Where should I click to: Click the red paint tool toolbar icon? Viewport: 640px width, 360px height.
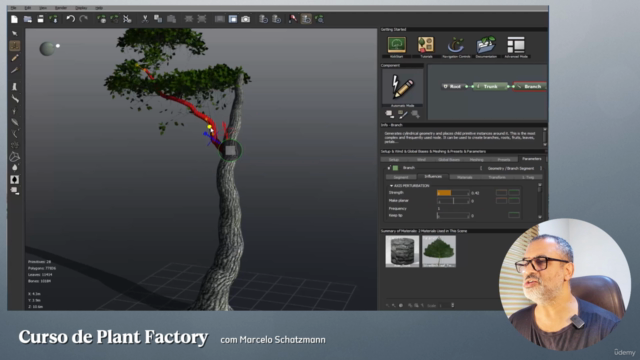(x=293, y=19)
